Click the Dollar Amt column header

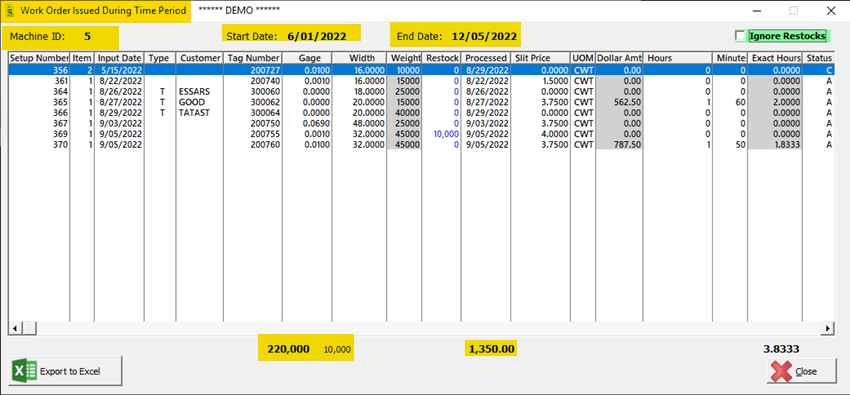(619, 58)
